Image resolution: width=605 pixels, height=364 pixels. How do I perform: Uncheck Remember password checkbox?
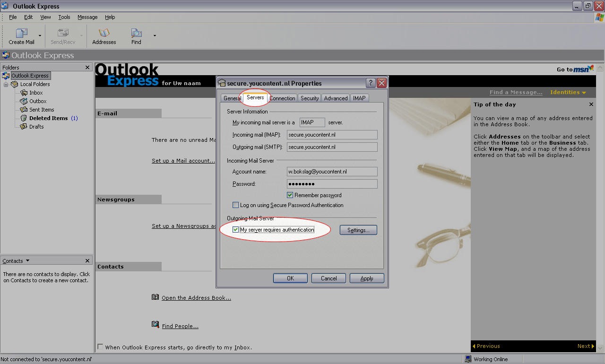point(290,195)
